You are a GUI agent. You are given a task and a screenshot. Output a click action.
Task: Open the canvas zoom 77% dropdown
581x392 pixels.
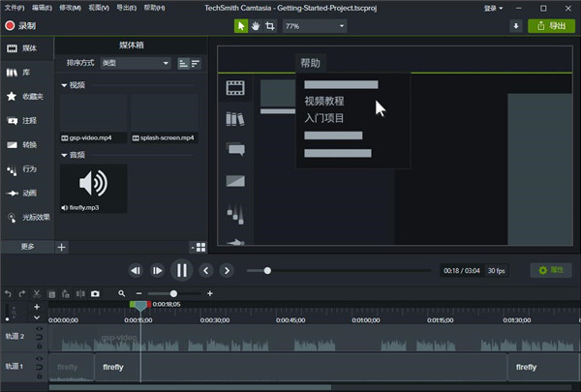[315, 26]
